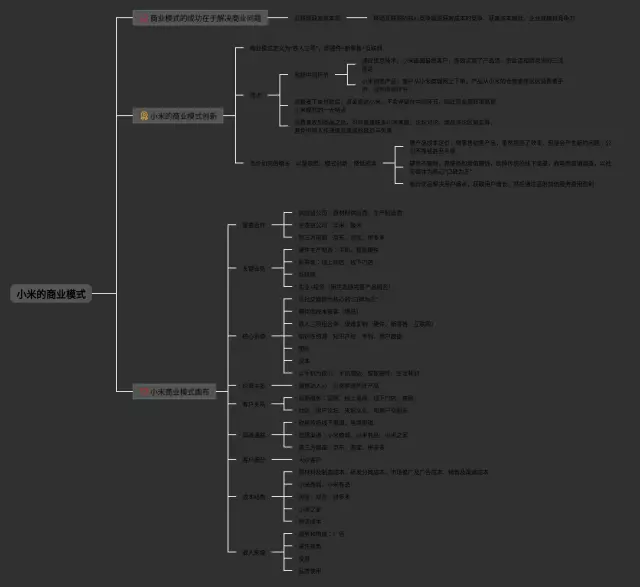Select the 收入来源 branch node
The height and width of the screenshot is (587, 640).
(253, 552)
